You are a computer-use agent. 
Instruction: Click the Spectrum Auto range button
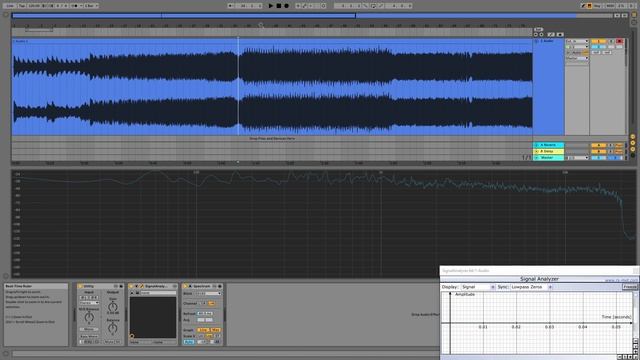(x=189, y=342)
